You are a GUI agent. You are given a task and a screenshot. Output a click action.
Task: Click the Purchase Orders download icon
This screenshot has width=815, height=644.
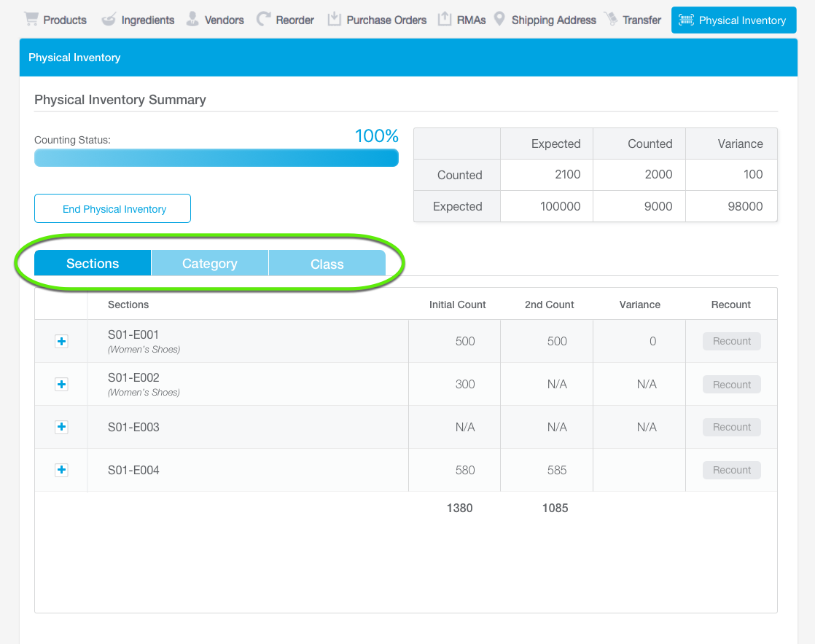point(334,19)
